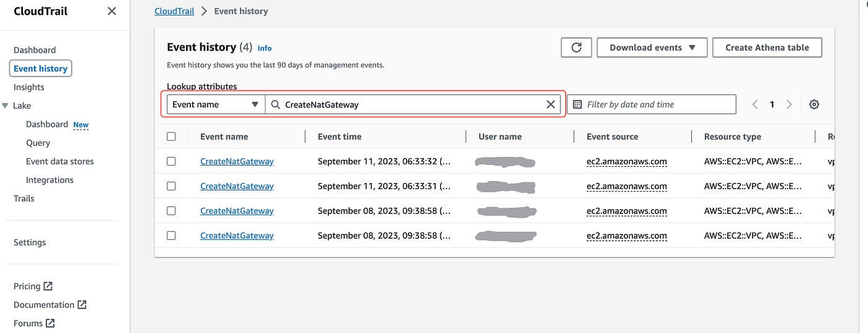The height and width of the screenshot is (333, 868).
Task: Select all events with header checkbox
Action: tap(171, 136)
